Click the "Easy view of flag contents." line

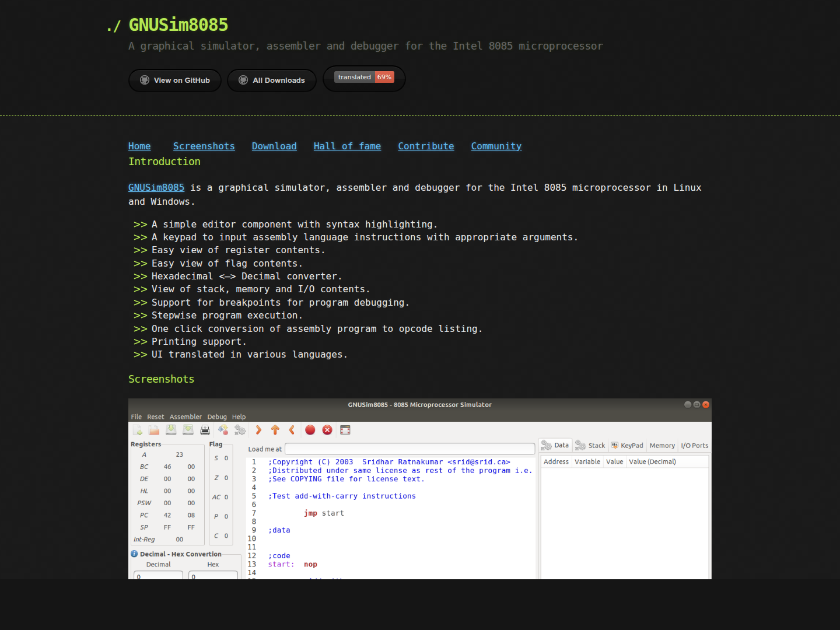click(x=227, y=264)
